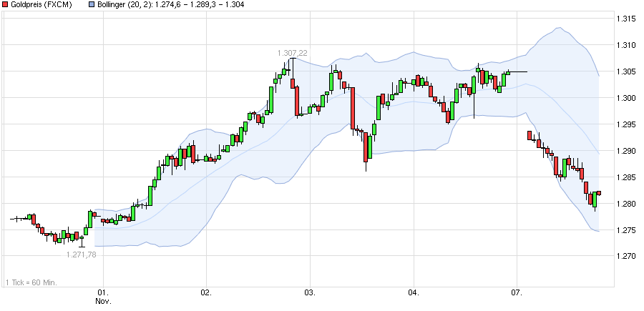Select the 02. date axis label
Viewport: 644px width, 311px height.
pyautogui.click(x=206, y=292)
